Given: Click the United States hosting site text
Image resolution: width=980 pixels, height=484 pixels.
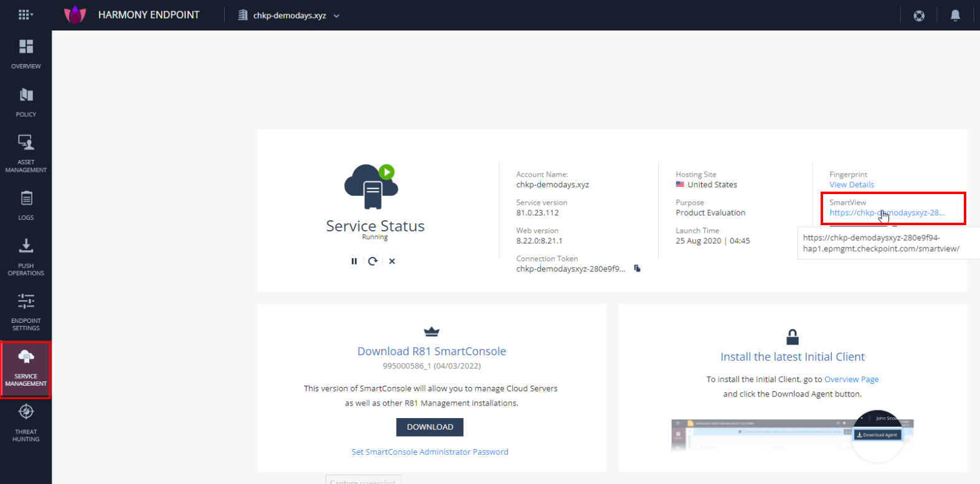Looking at the screenshot, I should 712,185.
